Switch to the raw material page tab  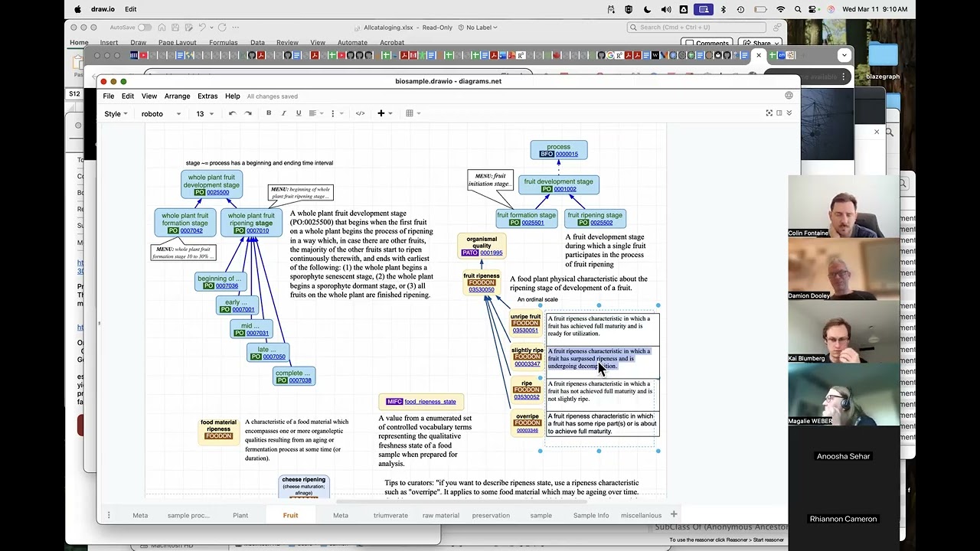441,515
